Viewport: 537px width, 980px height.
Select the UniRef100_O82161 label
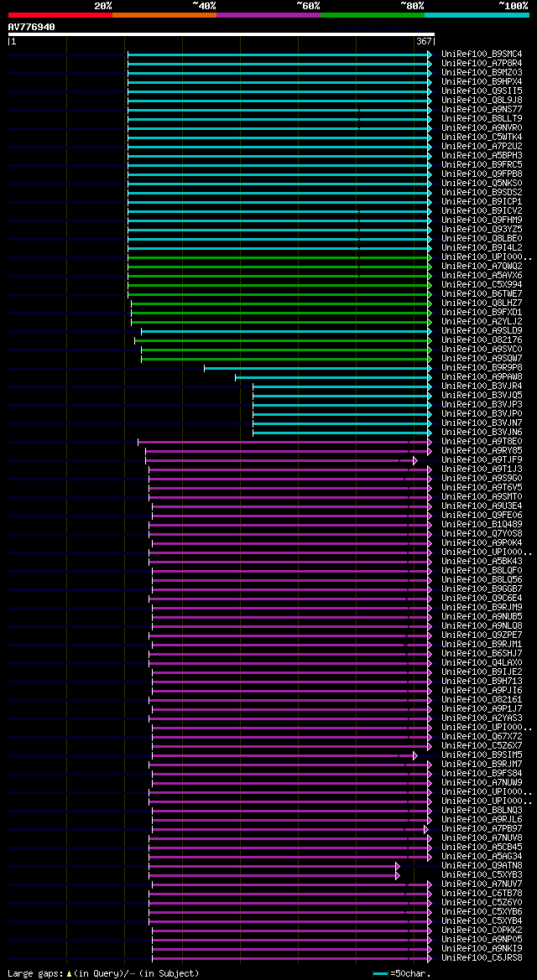pos(482,699)
